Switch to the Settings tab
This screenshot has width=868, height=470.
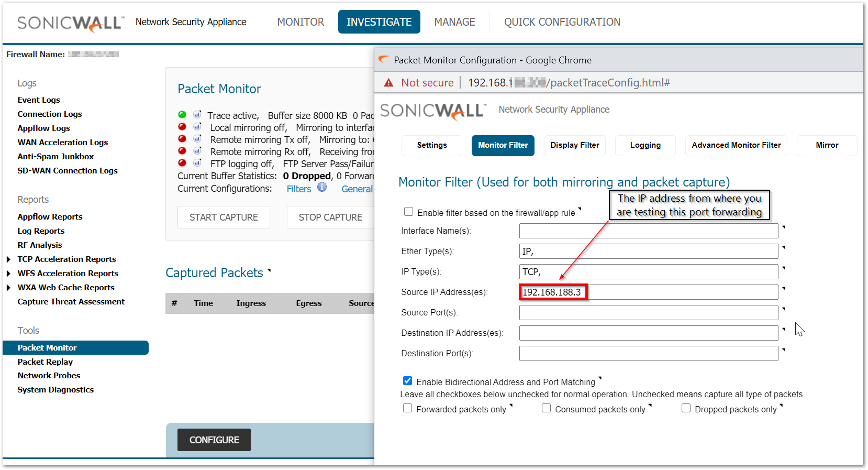click(432, 145)
